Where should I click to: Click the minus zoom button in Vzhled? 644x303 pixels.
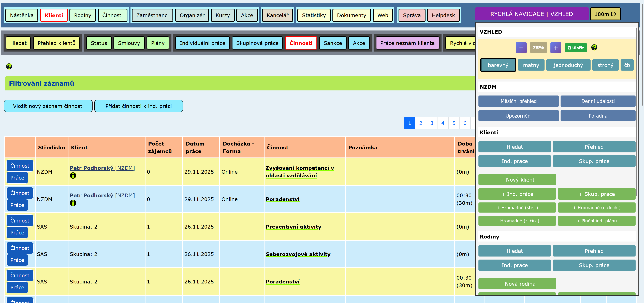point(521,48)
